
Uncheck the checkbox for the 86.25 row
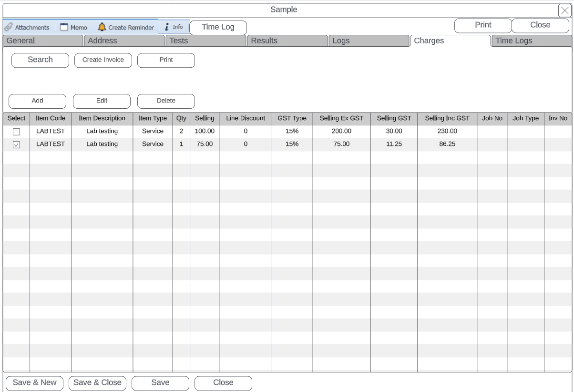pos(16,144)
